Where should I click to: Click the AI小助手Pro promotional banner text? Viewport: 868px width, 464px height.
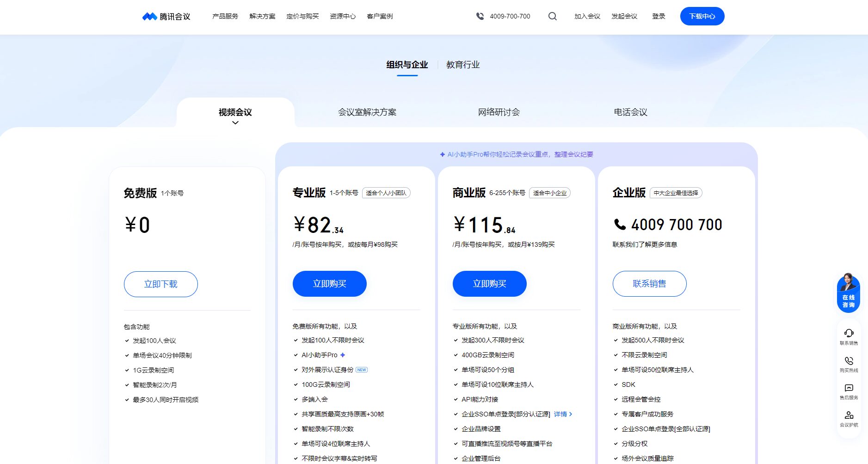[517, 154]
